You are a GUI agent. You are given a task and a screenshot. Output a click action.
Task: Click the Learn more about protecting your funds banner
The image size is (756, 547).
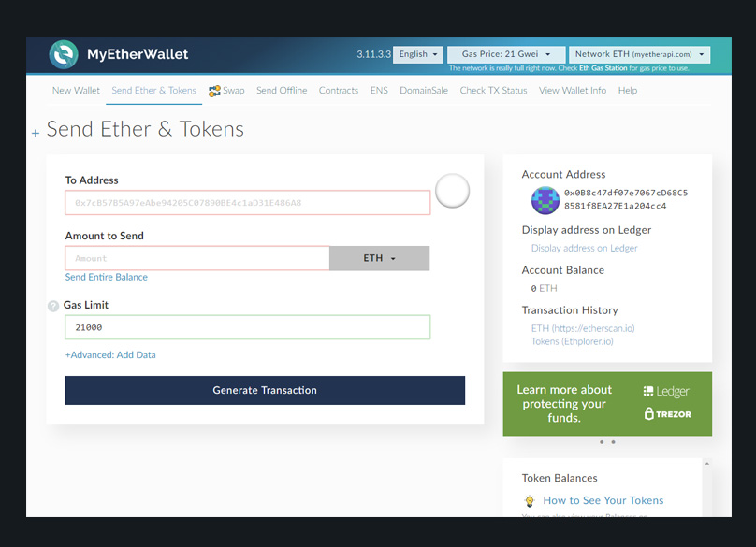(x=607, y=404)
